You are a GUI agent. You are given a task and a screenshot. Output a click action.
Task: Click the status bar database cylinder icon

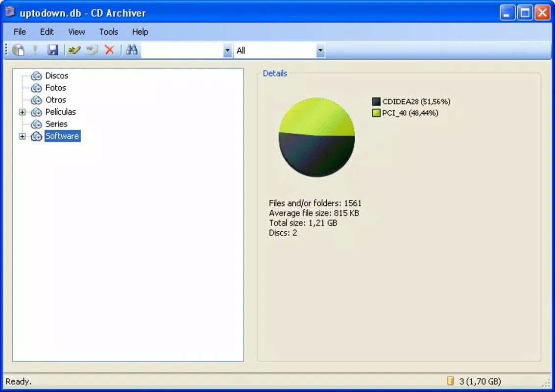tap(450, 381)
